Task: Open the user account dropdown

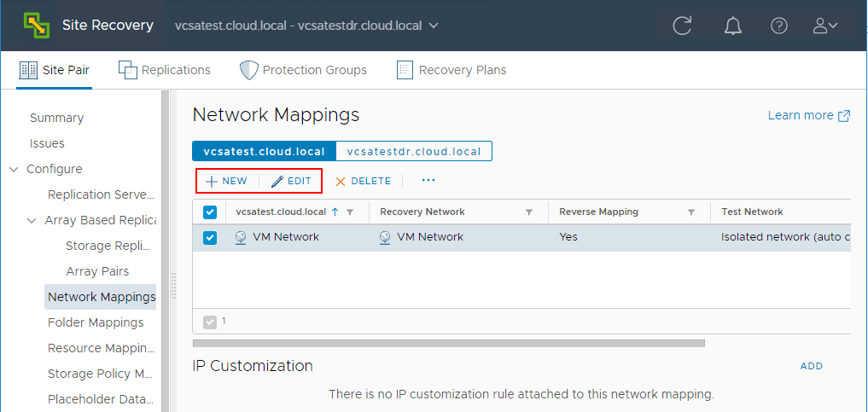Action: click(824, 26)
